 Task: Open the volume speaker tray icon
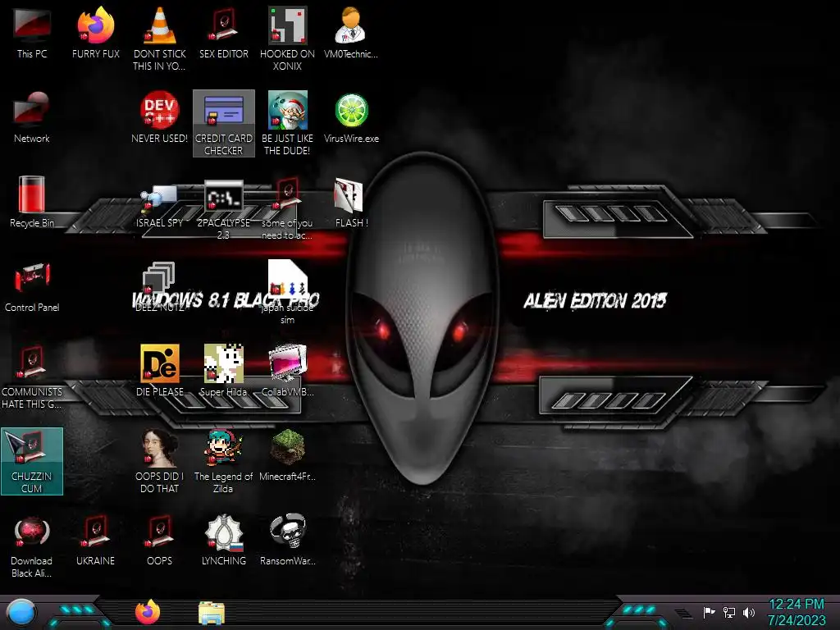click(x=749, y=612)
